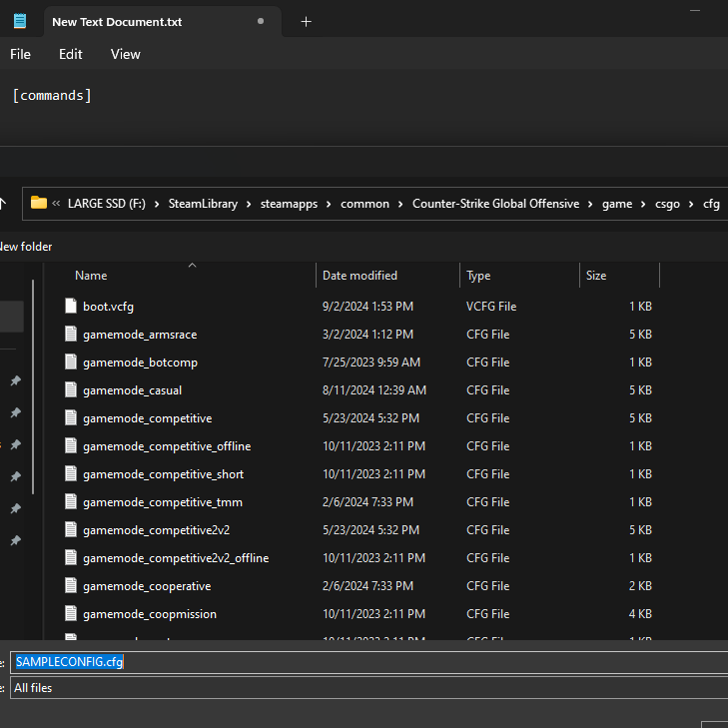
Task: Select gamemode_cooperative file icon
Action: click(71, 585)
